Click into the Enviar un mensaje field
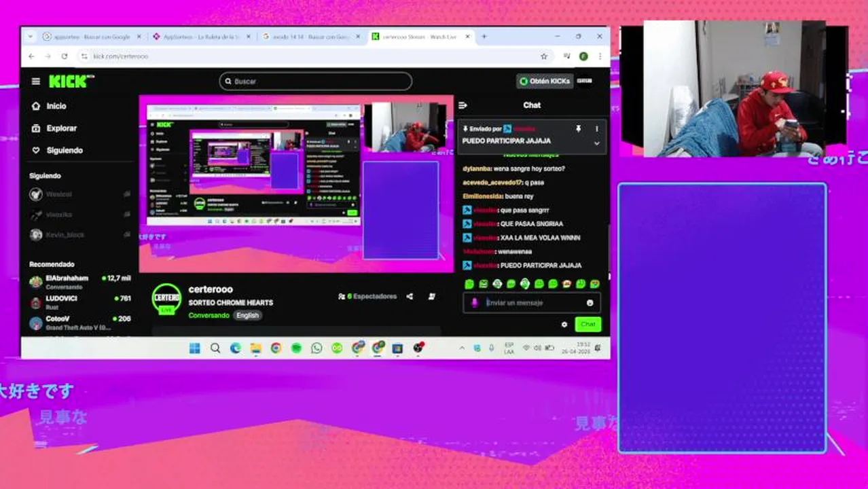The image size is (868, 489). click(x=533, y=303)
